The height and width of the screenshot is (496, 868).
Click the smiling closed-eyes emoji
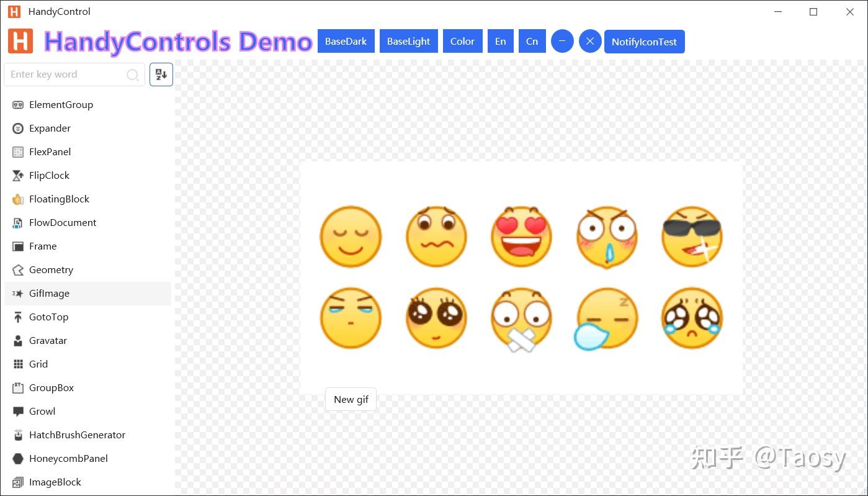coord(351,237)
